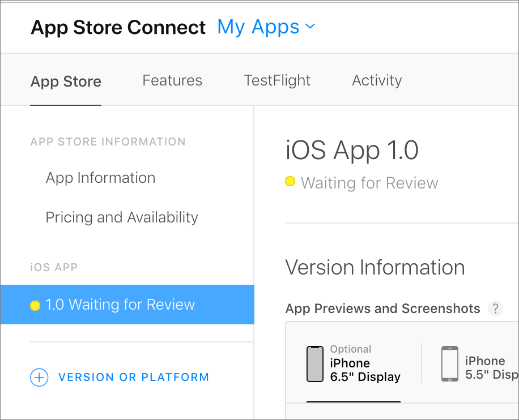Click the Version or Platform link
519x420 pixels.
(x=134, y=378)
